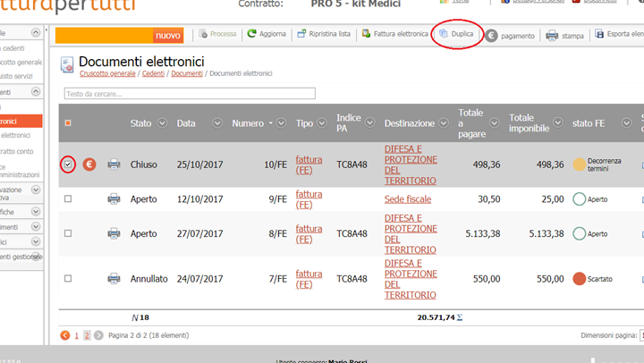Refresh list with Aggiorna
Screen dimensions: 644x363
(x=267, y=34)
